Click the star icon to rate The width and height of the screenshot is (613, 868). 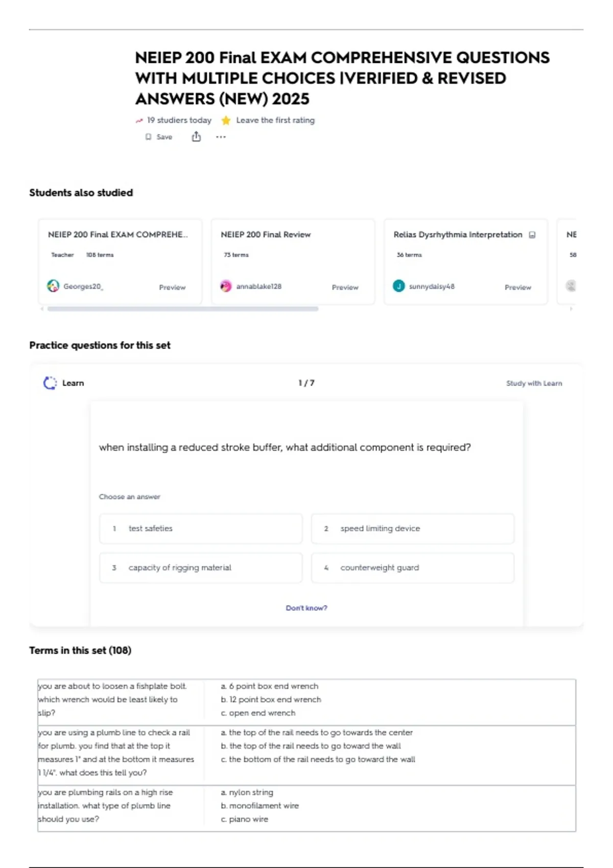(x=226, y=120)
